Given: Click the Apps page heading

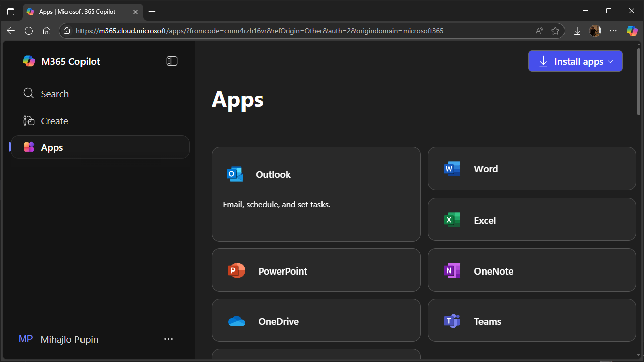Looking at the screenshot, I should (237, 99).
